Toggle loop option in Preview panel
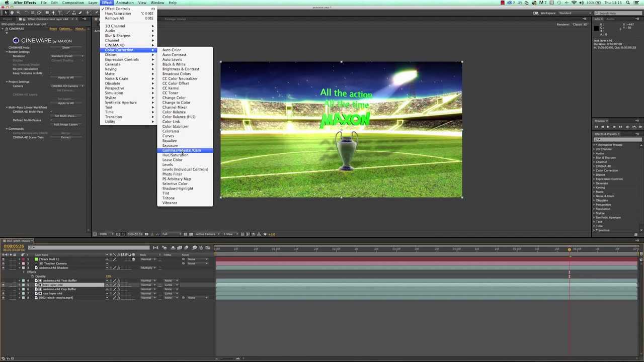 (634, 127)
